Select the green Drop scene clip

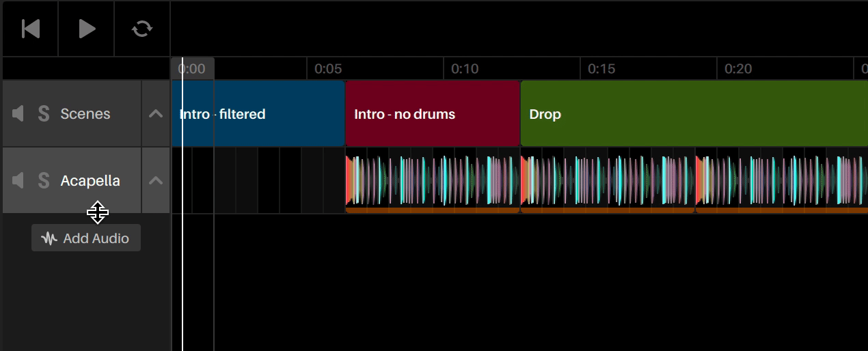coord(694,113)
